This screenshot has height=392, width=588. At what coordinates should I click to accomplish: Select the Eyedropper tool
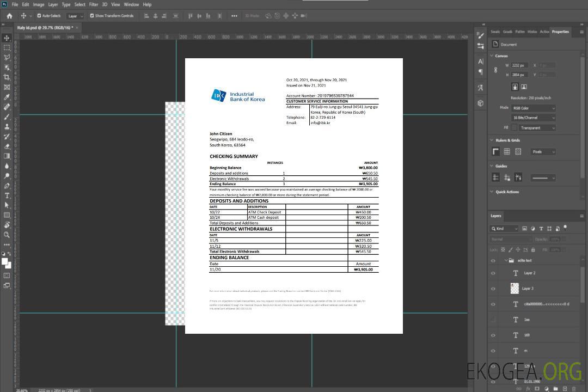pos(7,97)
